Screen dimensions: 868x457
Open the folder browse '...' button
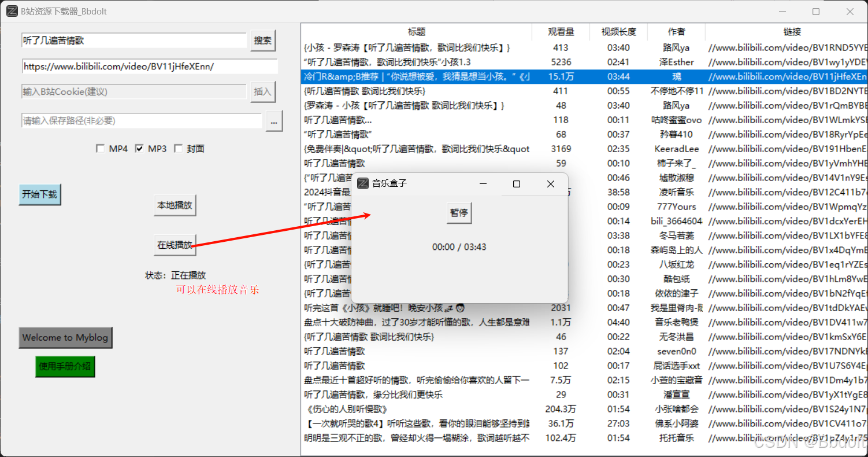pyautogui.click(x=274, y=120)
